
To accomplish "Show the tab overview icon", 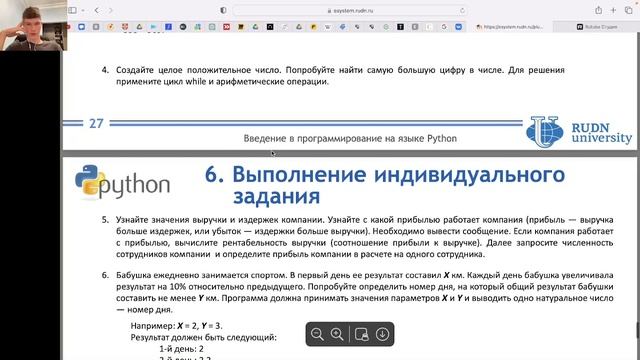I will point(629,10).
